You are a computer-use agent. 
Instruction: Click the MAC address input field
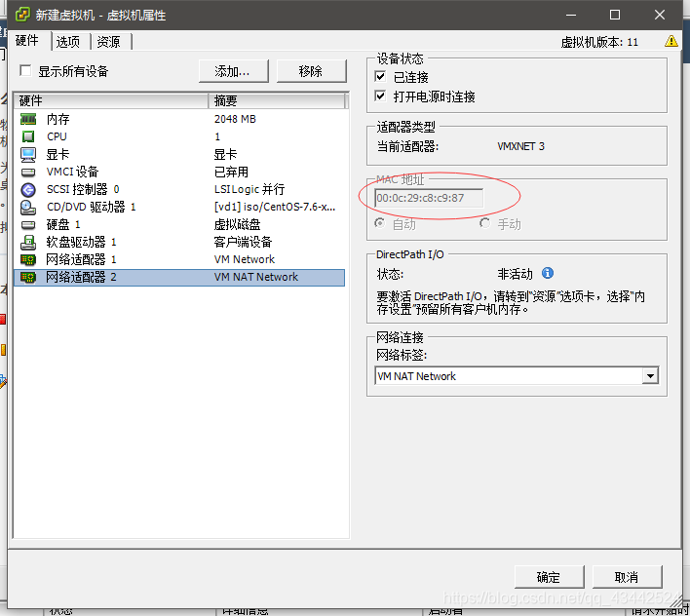click(429, 198)
